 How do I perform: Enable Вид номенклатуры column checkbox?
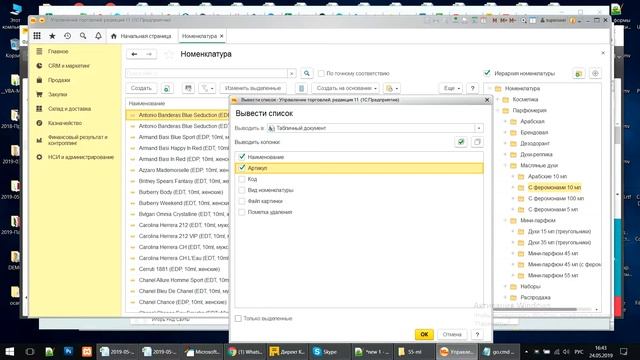pos(242,190)
